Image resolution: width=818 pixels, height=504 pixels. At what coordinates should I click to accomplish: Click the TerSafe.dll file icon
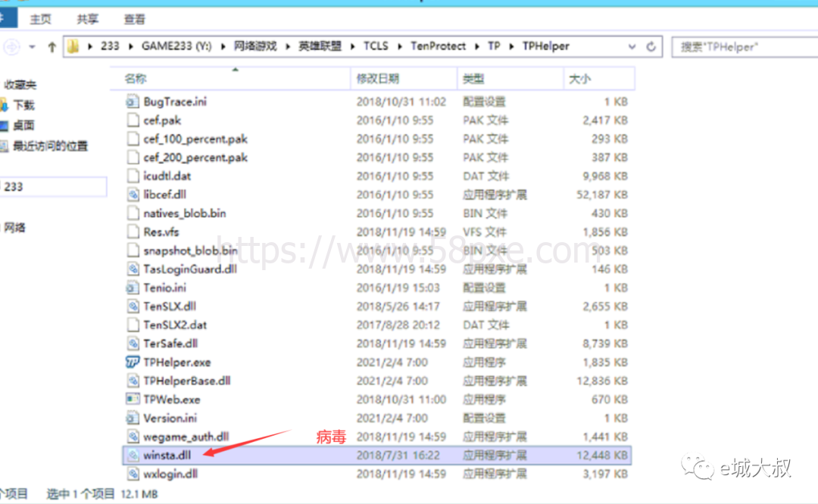(x=133, y=344)
